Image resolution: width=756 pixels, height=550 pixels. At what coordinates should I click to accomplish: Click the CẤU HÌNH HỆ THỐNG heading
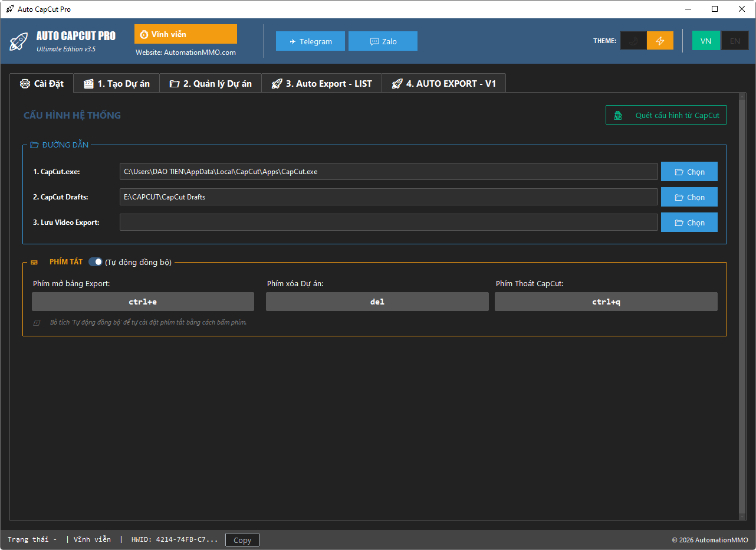tap(72, 116)
